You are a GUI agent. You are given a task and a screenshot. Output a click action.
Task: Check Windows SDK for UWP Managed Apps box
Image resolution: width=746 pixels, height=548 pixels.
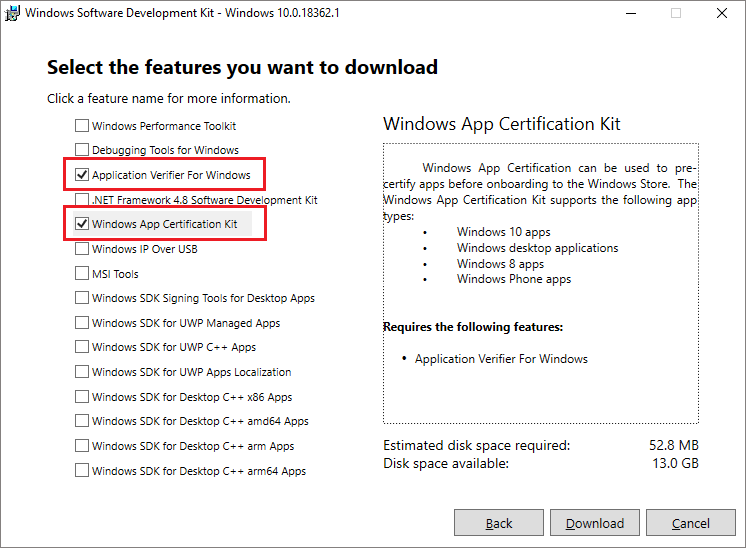[82, 323]
